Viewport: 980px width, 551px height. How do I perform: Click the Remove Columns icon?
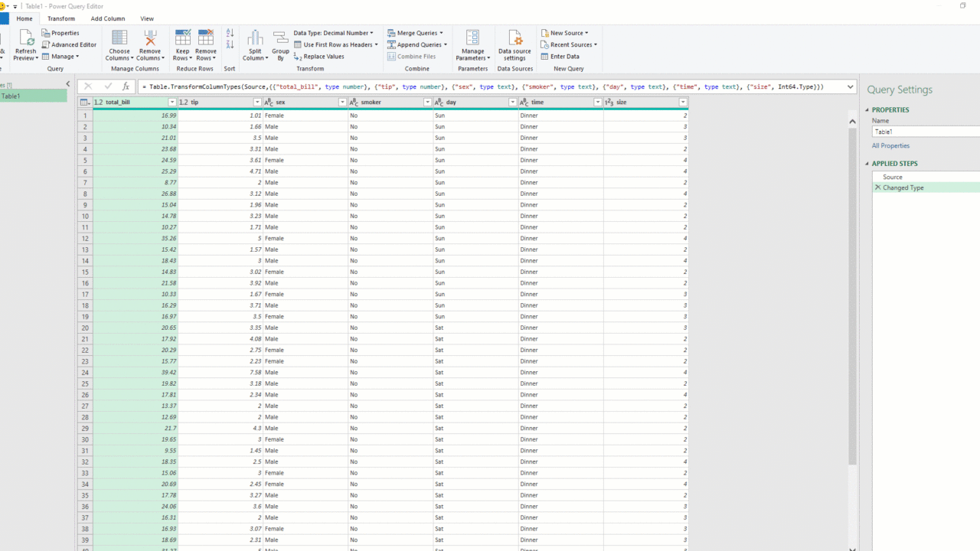150,38
